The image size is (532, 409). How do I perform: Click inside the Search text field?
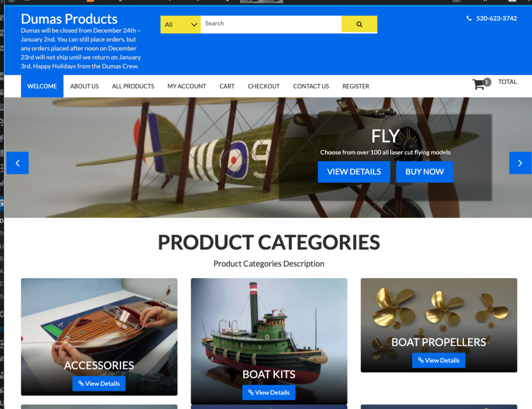pos(271,24)
